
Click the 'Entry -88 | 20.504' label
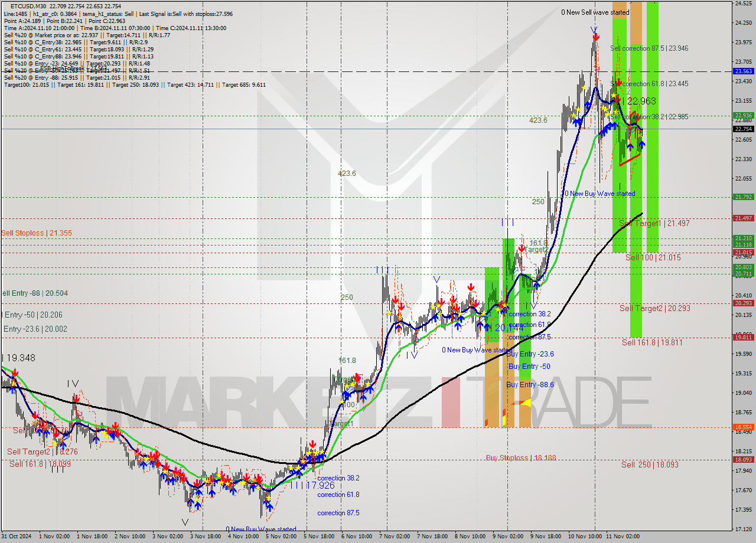pyautogui.click(x=34, y=293)
